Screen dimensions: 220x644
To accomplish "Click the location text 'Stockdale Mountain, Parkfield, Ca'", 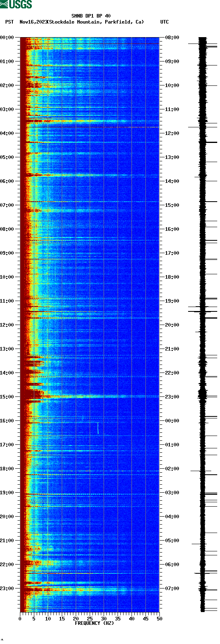I will point(95,22).
